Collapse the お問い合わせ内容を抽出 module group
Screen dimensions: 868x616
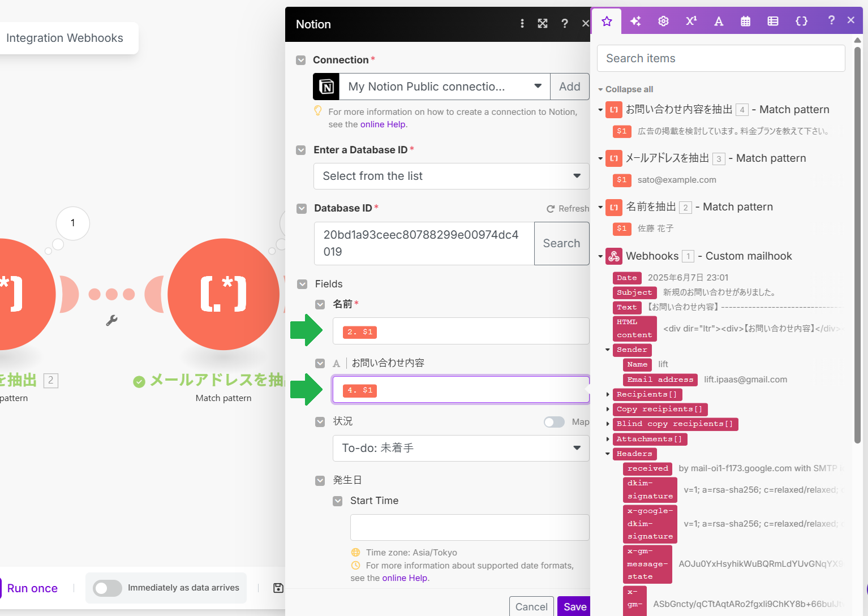(x=601, y=110)
